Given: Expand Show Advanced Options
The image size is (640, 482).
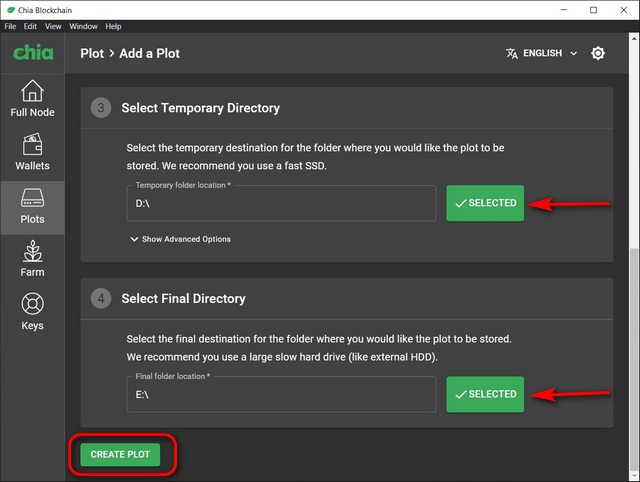Looking at the screenshot, I should [181, 239].
